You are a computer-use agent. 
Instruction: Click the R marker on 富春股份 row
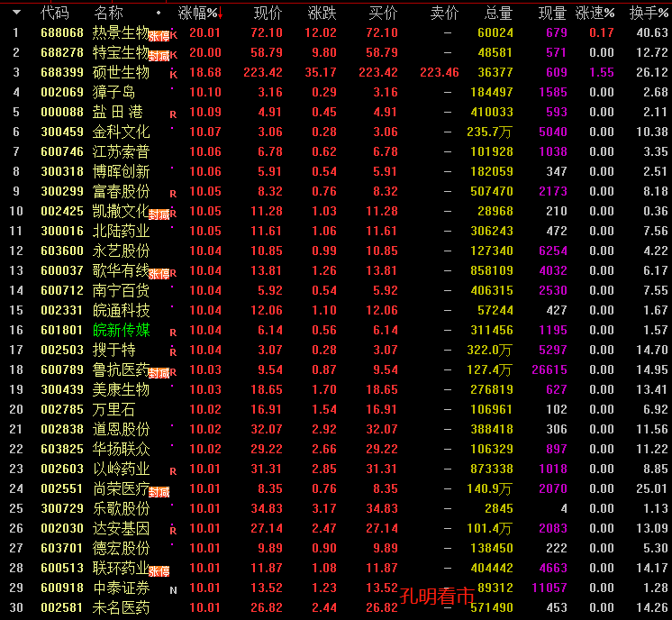tap(173, 194)
